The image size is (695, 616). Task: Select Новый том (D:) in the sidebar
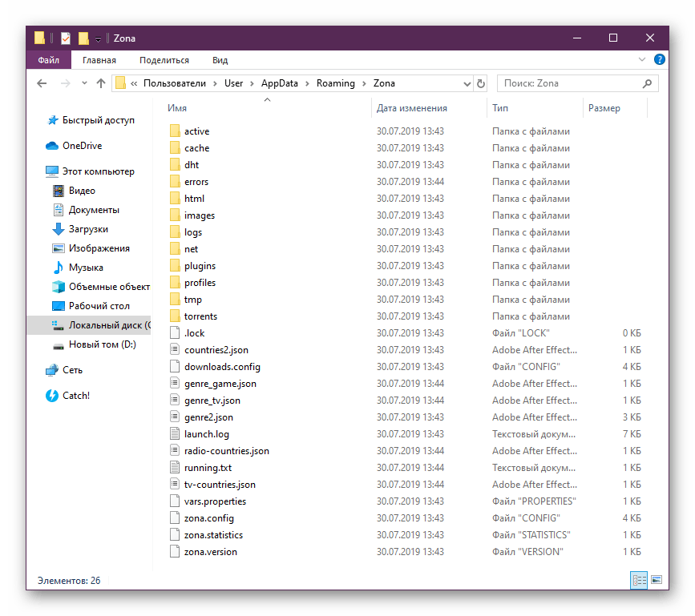point(102,344)
